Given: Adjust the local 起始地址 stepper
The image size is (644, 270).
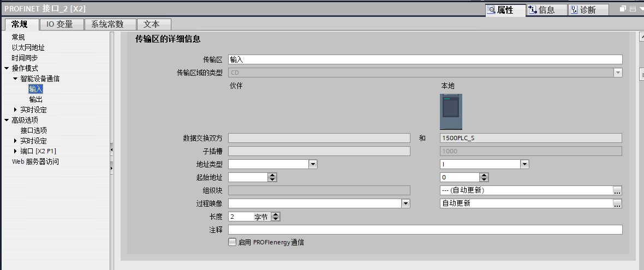Looking at the screenshot, I should tap(484, 177).
